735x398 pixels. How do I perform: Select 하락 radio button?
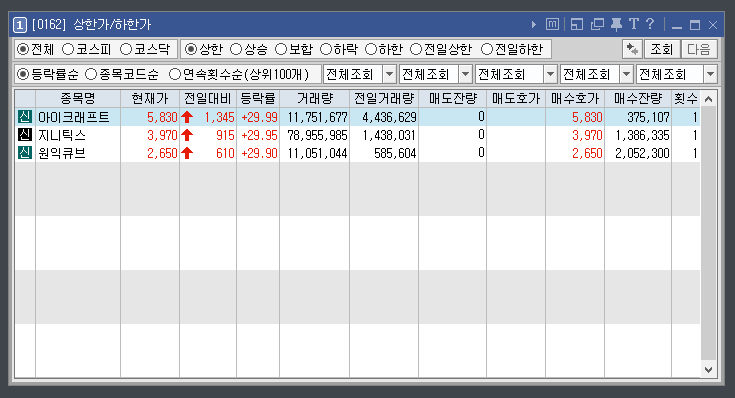[326, 49]
